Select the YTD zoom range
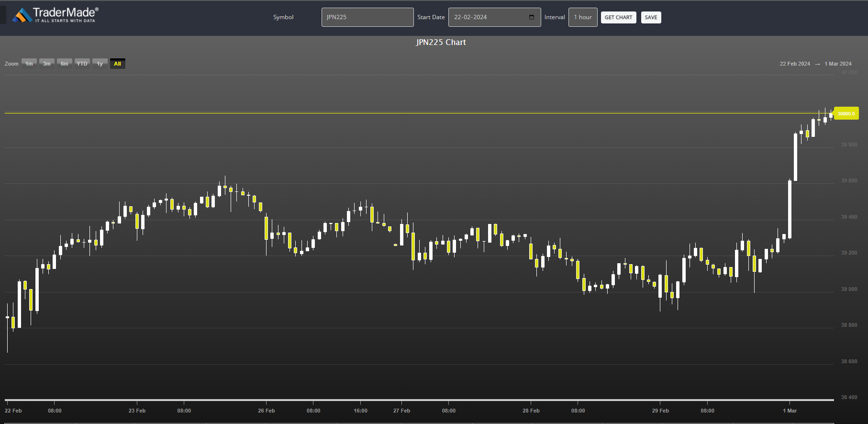868x424 pixels. click(82, 64)
